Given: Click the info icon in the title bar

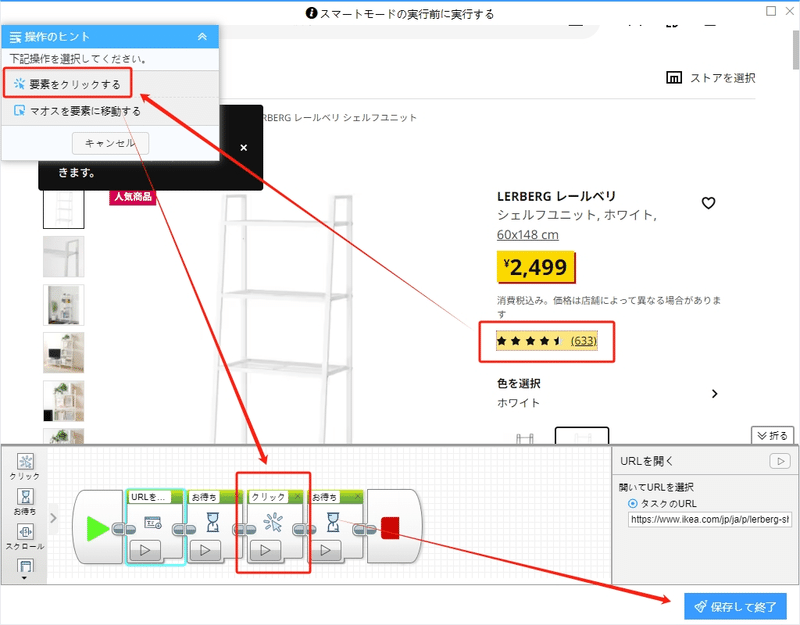Looking at the screenshot, I should click(x=311, y=13).
